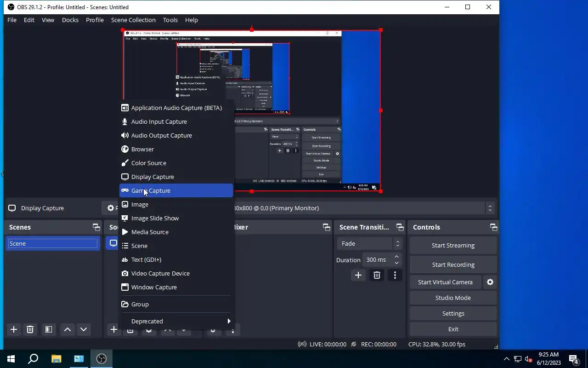Open scene filters from Scenes toolbar

(48, 329)
